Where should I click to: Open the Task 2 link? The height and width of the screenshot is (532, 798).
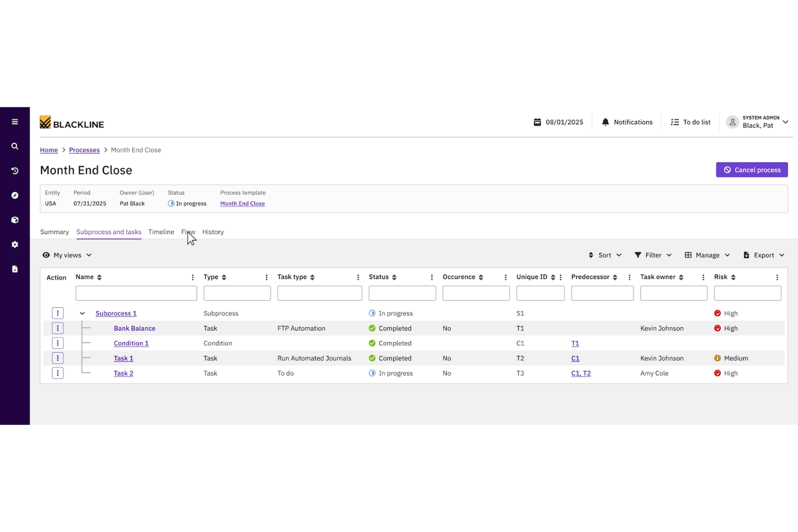pos(123,373)
